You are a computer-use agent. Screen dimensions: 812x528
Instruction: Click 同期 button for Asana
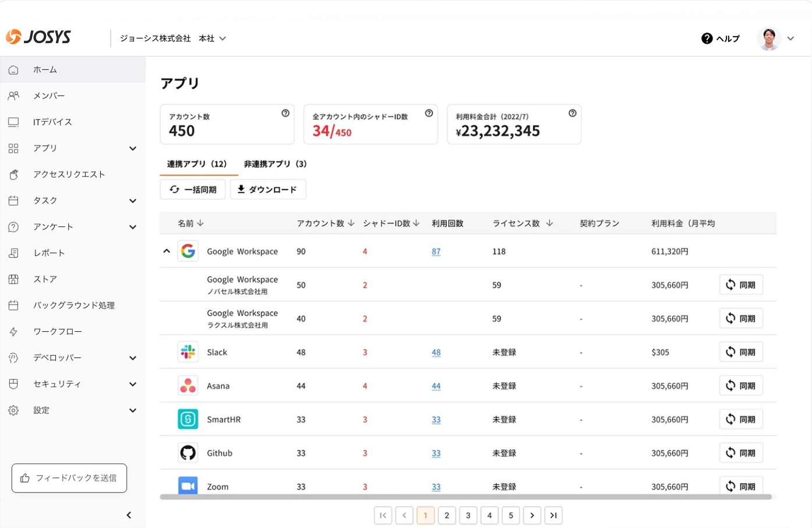click(x=741, y=385)
